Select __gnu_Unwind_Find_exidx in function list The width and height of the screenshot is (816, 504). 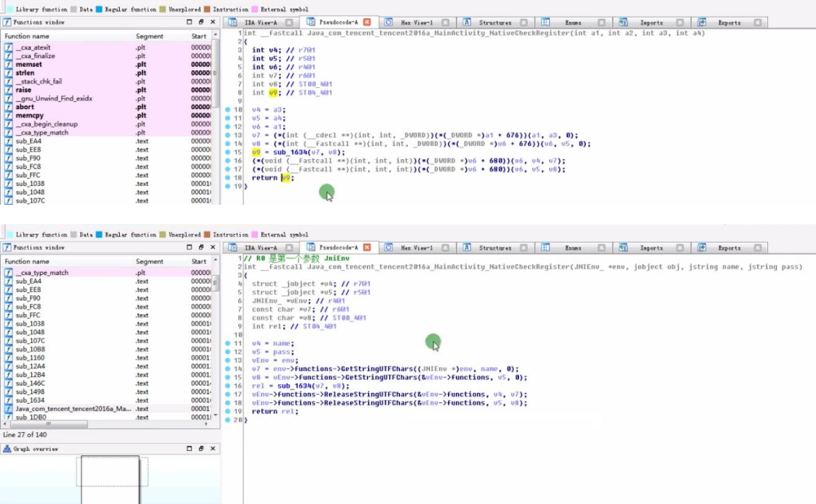pos(54,99)
